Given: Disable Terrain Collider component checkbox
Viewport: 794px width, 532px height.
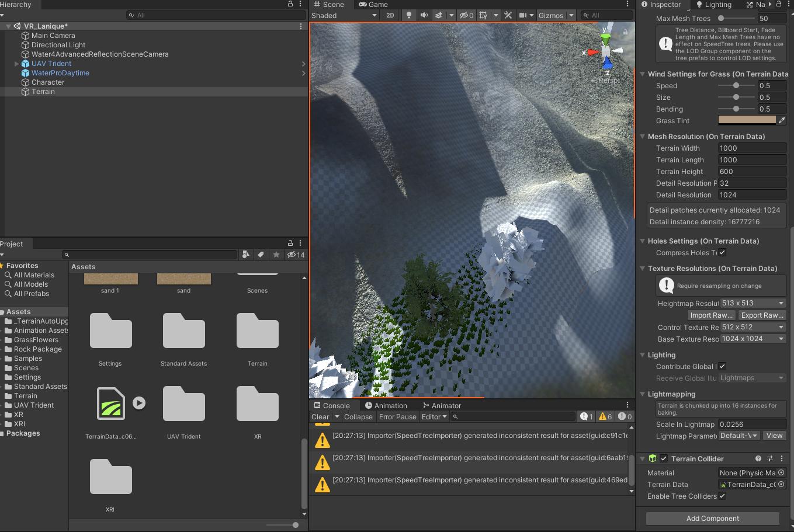Looking at the screenshot, I should pyautogui.click(x=664, y=459).
